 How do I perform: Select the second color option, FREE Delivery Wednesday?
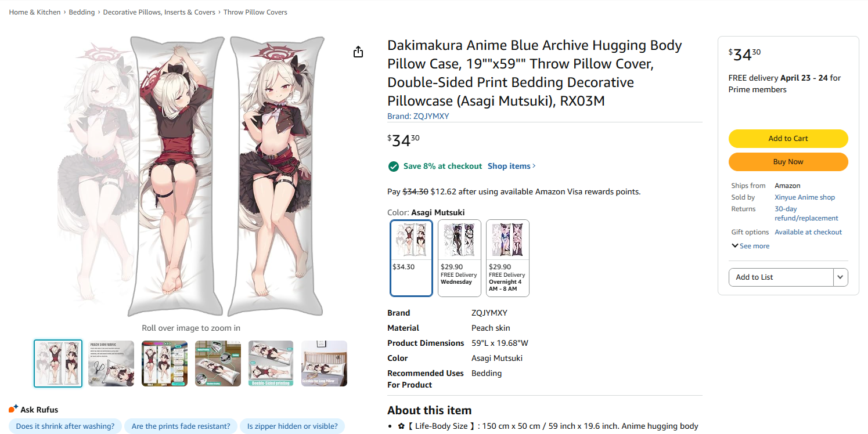pos(459,258)
